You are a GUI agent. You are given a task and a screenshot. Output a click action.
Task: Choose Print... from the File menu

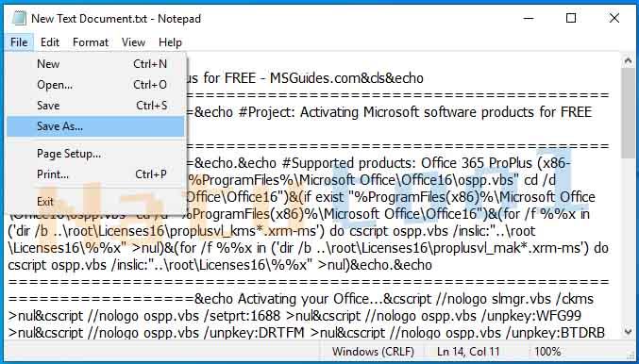point(95,174)
